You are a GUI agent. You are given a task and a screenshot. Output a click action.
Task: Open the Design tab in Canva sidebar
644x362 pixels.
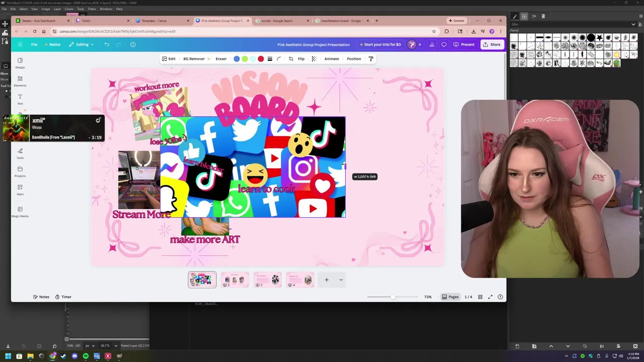click(20, 63)
